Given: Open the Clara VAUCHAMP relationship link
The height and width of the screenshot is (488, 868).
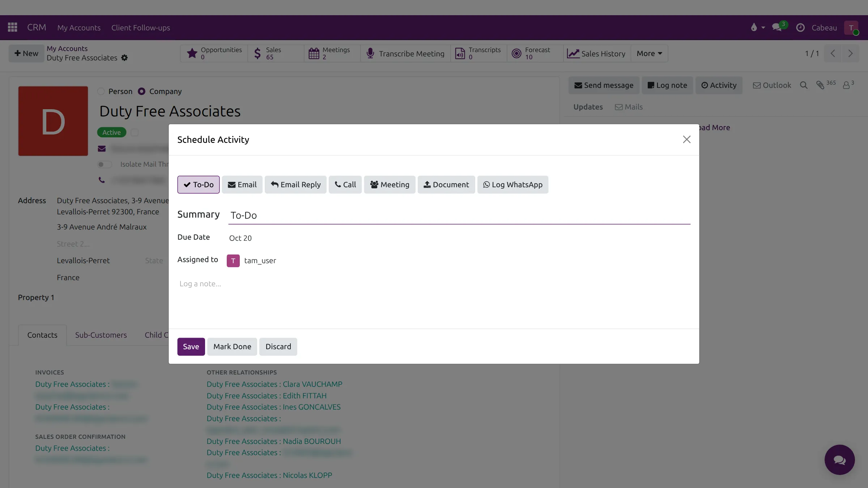Looking at the screenshot, I should click(x=275, y=384).
